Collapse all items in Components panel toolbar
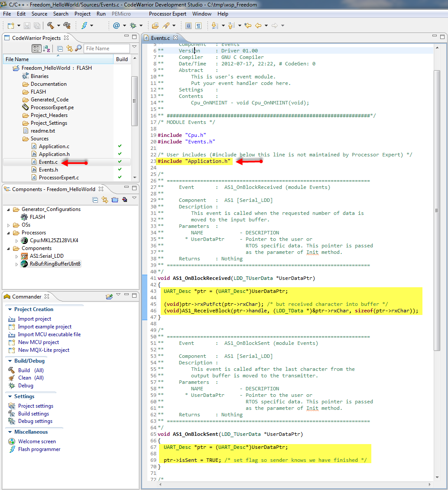The width and height of the screenshot is (448, 490). coord(95,200)
